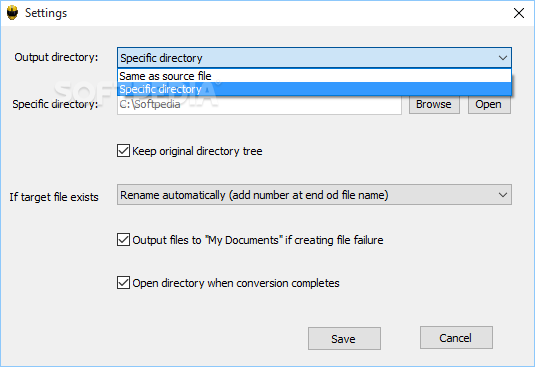Toggle Keep original directory tree checkbox
This screenshot has width=535, height=367.
click(123, 150)
